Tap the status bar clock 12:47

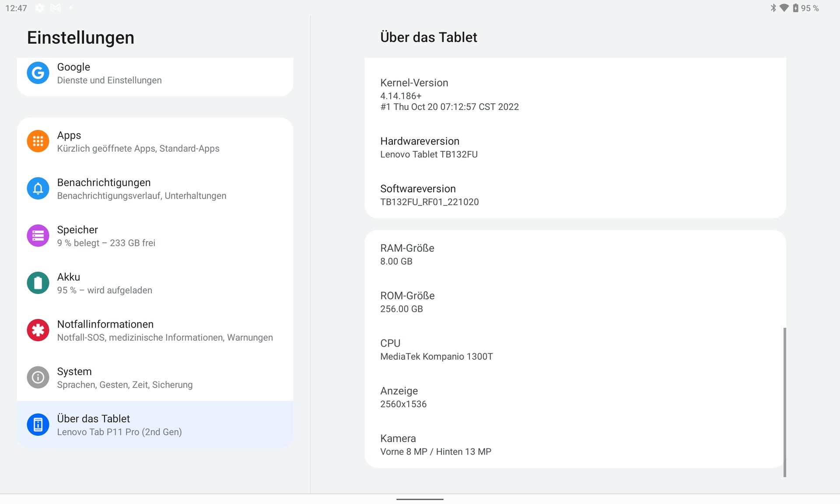point(16,8)
